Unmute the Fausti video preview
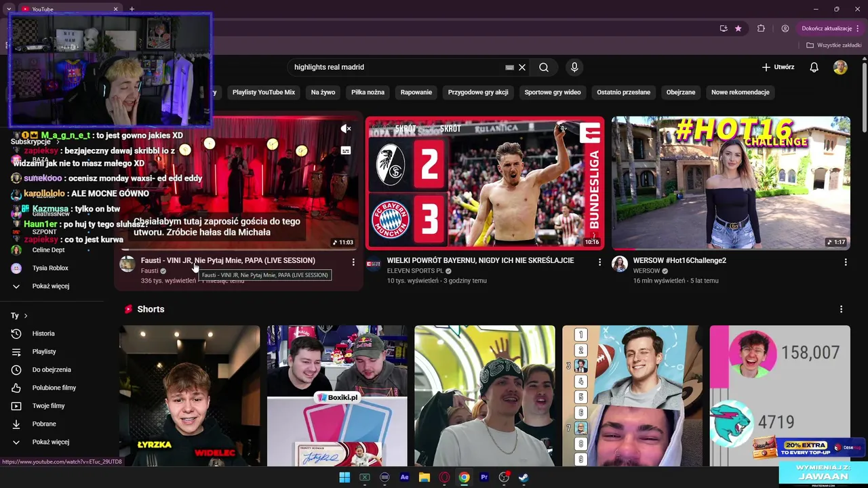Viewport: 868px width, 488px height. (346, 129)
